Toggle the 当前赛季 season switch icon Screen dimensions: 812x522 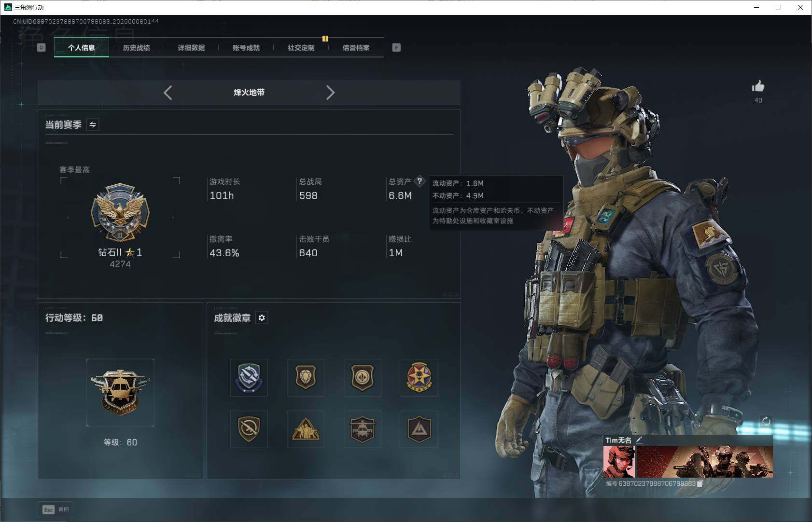coord(93,124)
